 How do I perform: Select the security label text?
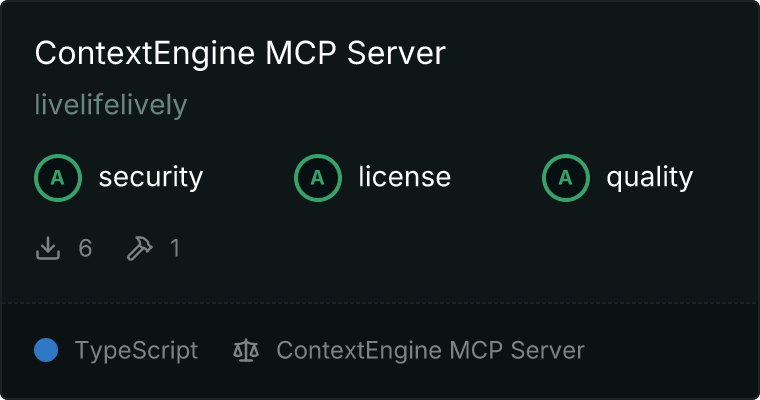coord(151,177)
